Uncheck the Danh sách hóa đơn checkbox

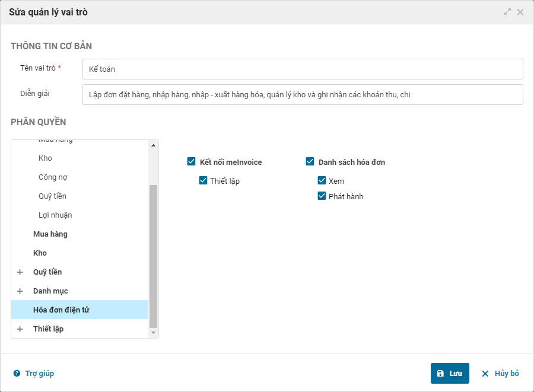tap(310, 162)
